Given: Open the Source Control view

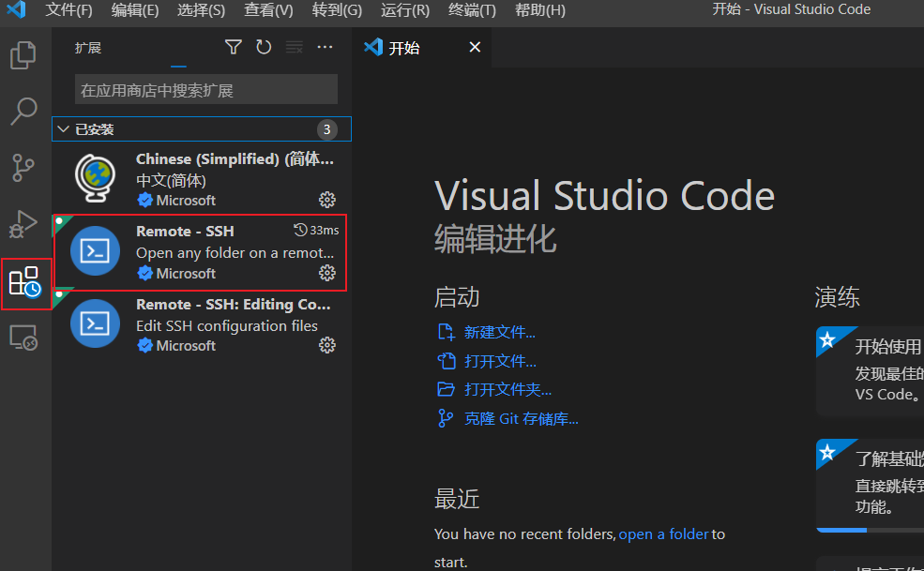Looking at the screenshot, I should point(23,168).
